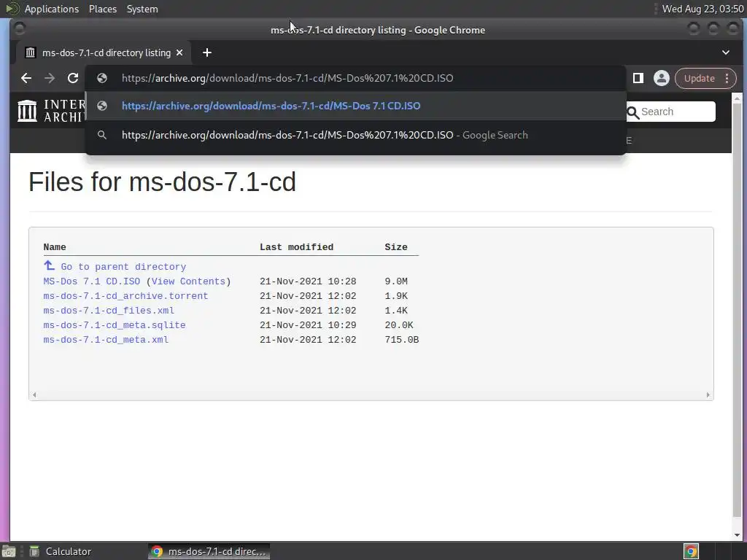Image resolution: width=747 pixels, height=560 pixels.
Task: Open the Chrome profile avatar menu
Action: tap(661, 78)
